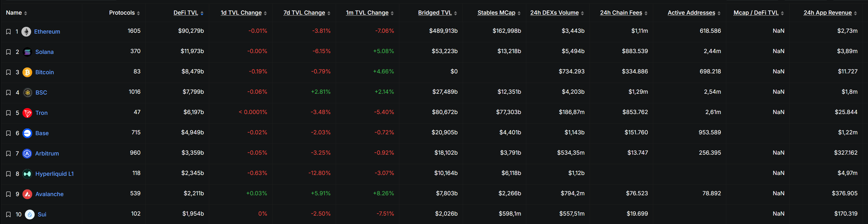Click the Arbitrum chain logo icon
The height and width of the screenshot is (224, 868).
tap(27, 154)
